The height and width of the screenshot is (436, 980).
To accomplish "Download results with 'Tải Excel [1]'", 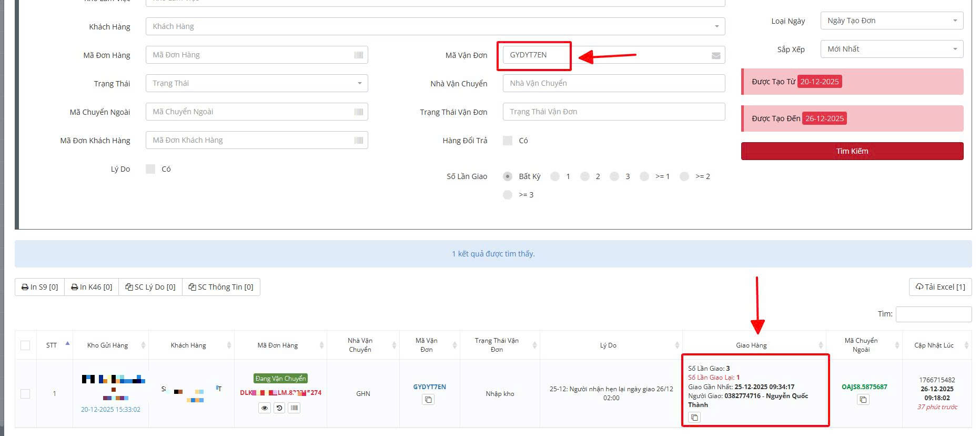I will [940, 287].
